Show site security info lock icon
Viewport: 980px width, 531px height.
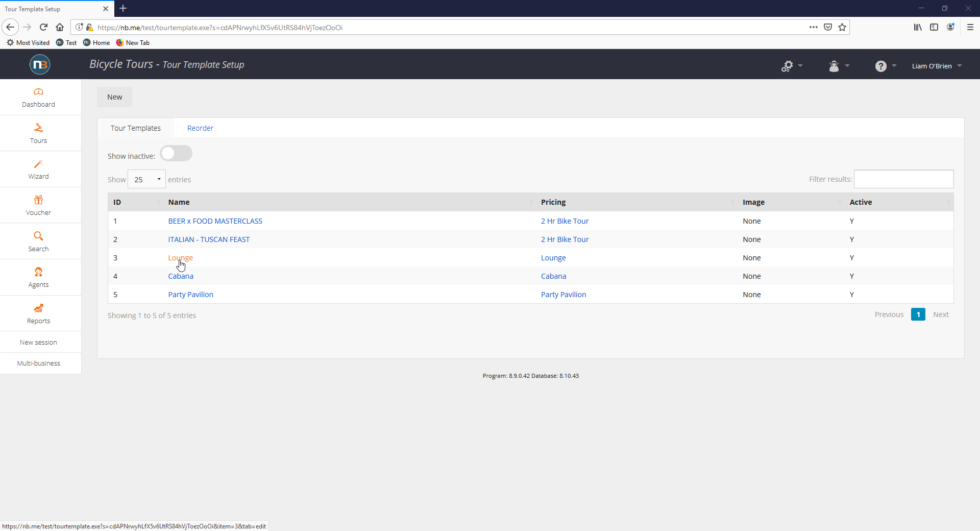point(90,27)
